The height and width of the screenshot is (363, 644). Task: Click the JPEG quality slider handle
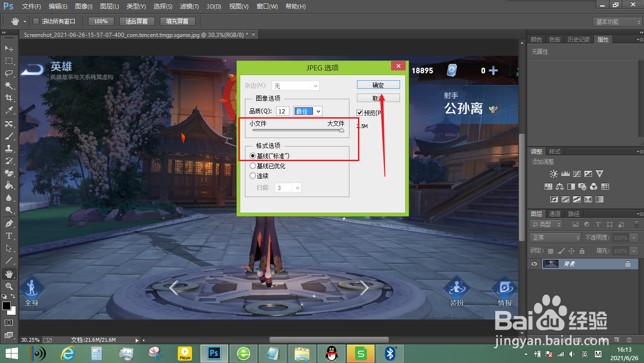[341, 130]
